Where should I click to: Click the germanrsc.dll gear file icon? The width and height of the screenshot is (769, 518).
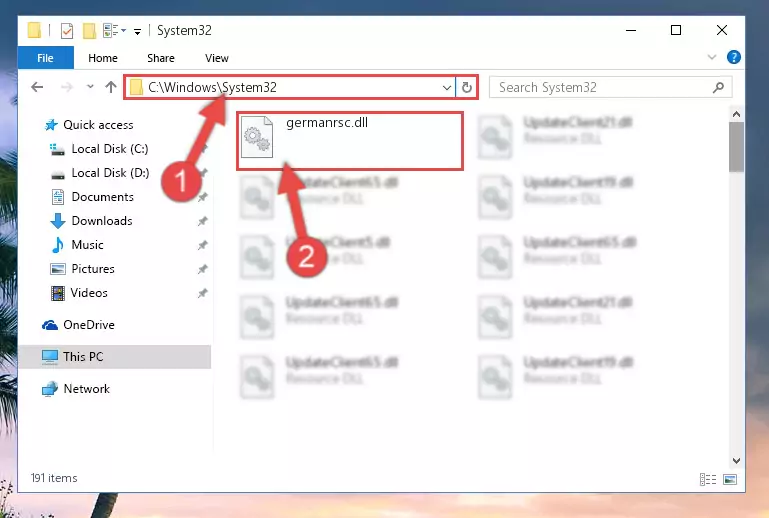coord(257,137)
